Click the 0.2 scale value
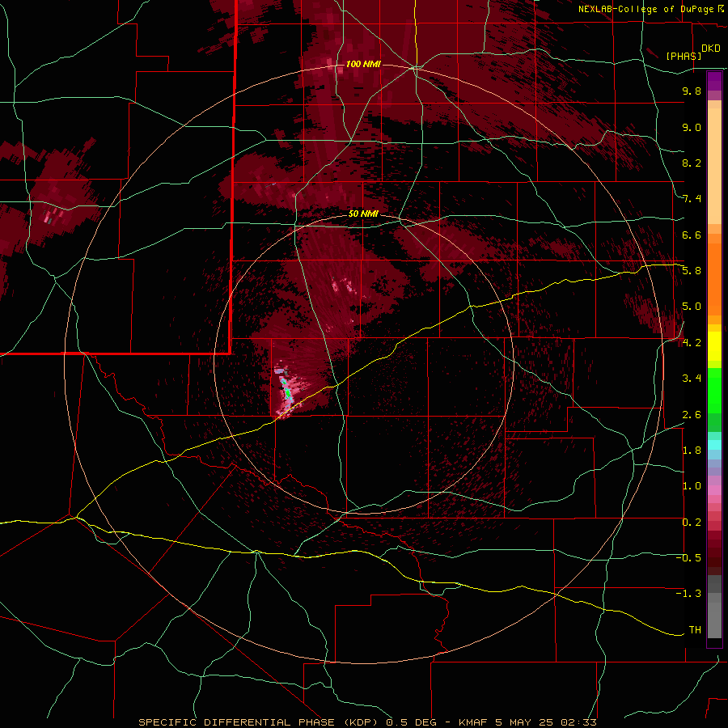 pos(692,523)
